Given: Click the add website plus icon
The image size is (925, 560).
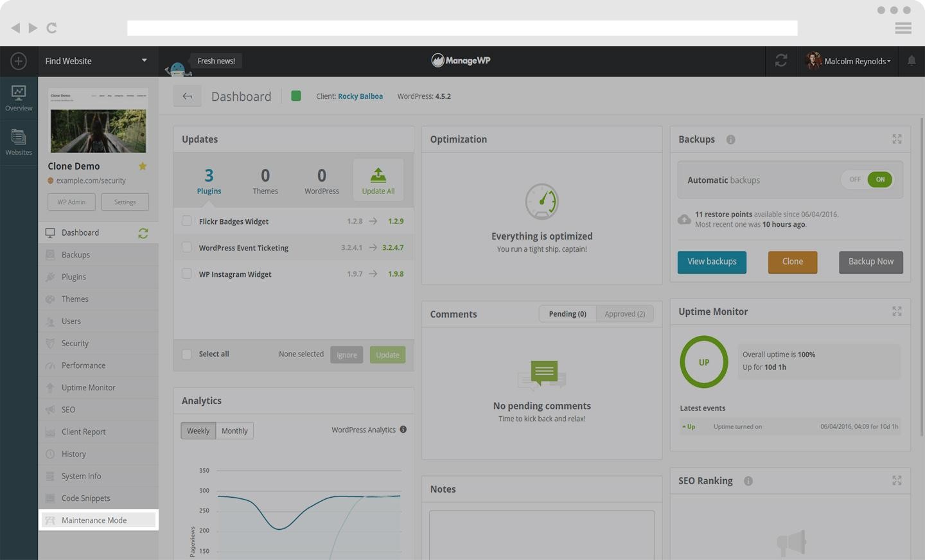Looking at the screenshot, I should pos(19,61).
